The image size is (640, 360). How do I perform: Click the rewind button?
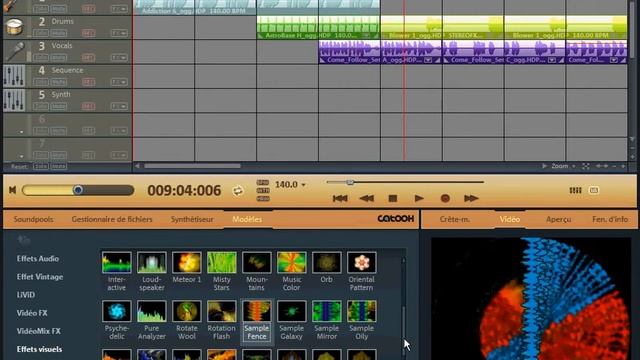click(x=367, y=198)
